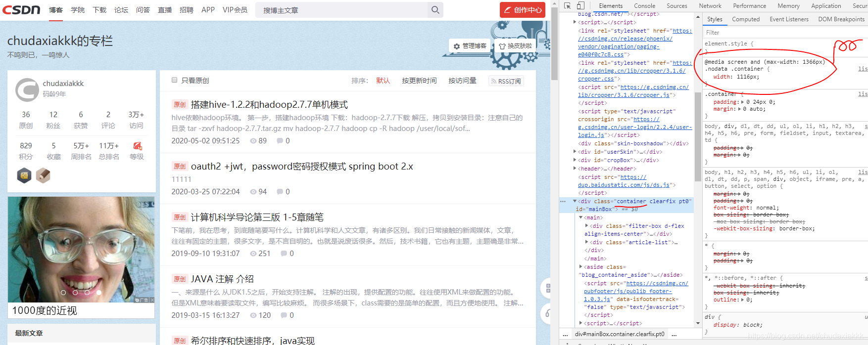
Task: Select the first carousel dot on the ad image
Action: pyautogui.click(x=63, y=293)
